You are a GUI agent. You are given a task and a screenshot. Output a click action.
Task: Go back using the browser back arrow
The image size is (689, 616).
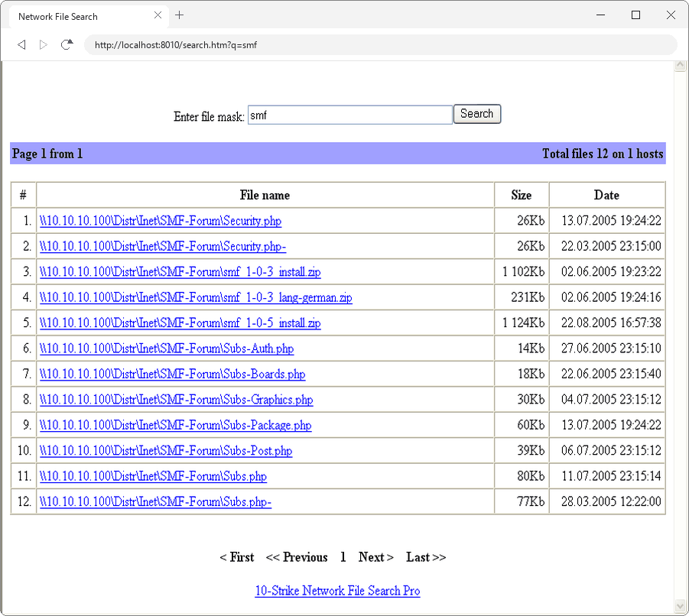click(x=21, y=45)
